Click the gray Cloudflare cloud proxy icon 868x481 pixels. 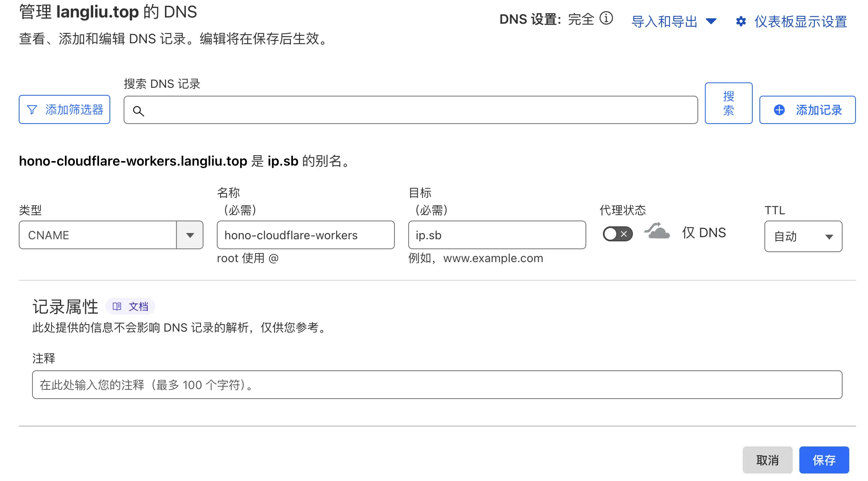(x=657, y=232)
